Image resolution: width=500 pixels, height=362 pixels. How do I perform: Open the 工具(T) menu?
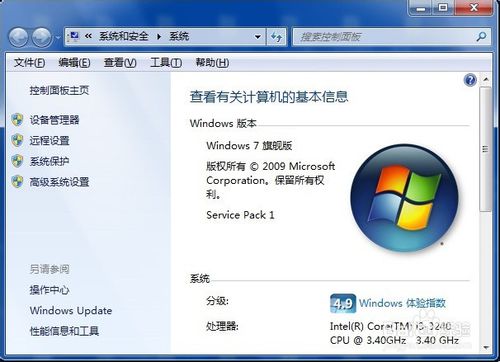click(166, 62)
